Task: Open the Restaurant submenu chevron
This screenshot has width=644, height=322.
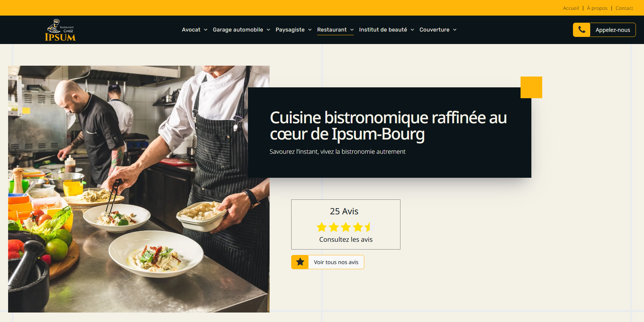Action: (x=352, y=30)
